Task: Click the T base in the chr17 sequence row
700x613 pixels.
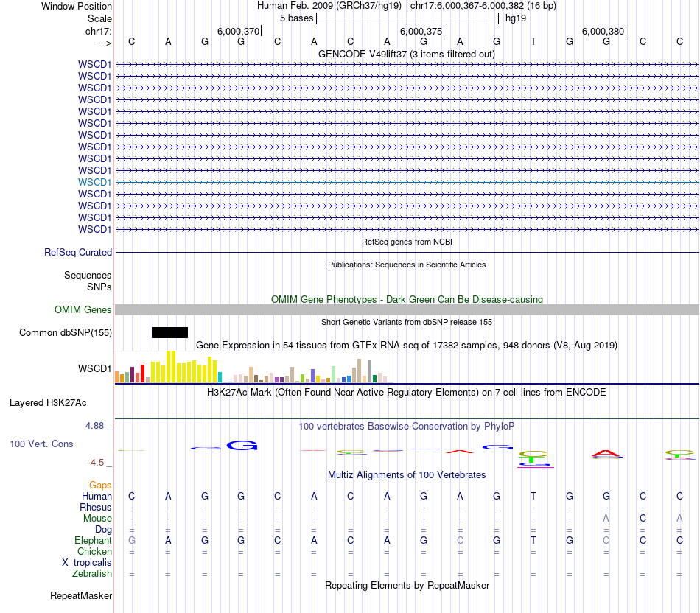Action: coord(533,41)
